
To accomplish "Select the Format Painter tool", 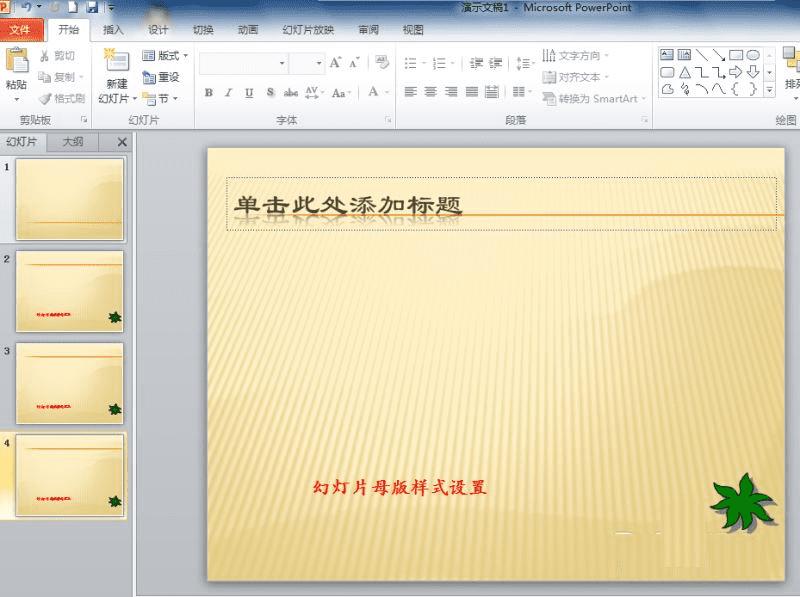I will pos(62,98).
